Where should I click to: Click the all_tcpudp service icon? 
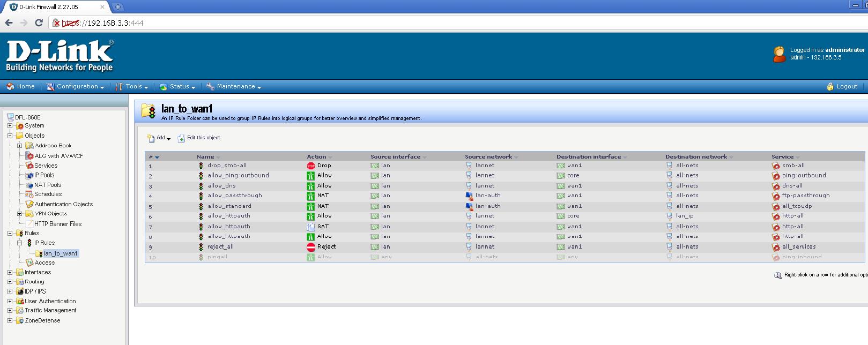click(x=776, y=206)
